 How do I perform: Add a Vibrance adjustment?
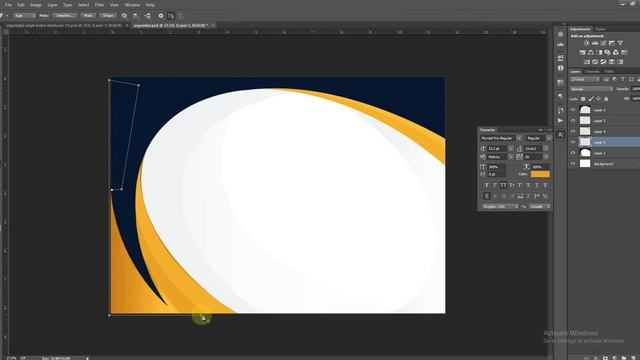620,43
